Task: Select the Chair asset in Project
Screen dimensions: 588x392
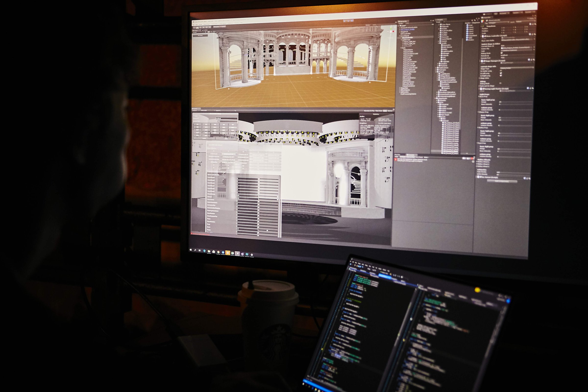Action: click(469, 25)
